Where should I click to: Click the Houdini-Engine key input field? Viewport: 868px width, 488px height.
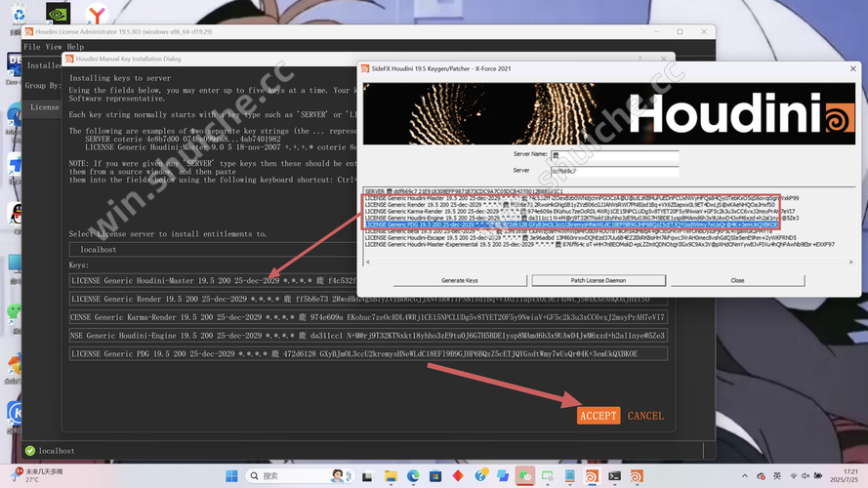point(368,336)
